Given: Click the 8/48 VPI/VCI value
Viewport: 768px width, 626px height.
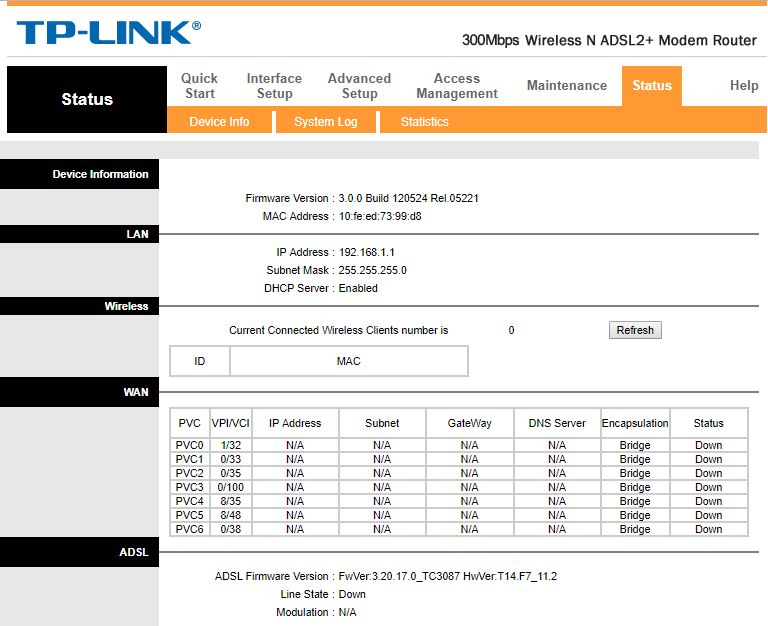Looking at the screenshot, I should (x=231, y=515).
